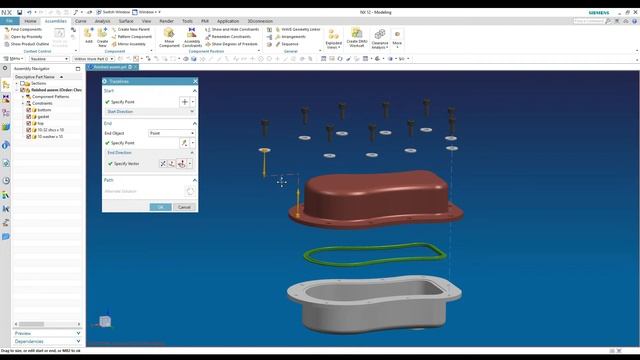Viewport: 640px width, 360px height.
Task: Toggle the 10 washer x 10 checkbox
Action: (29, 136)
